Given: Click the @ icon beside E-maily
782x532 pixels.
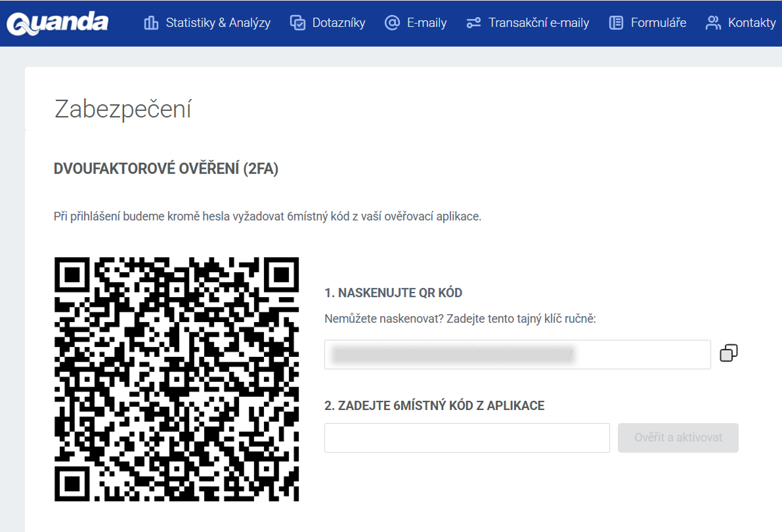Looking at the screenshot, I should click(393, 23).
